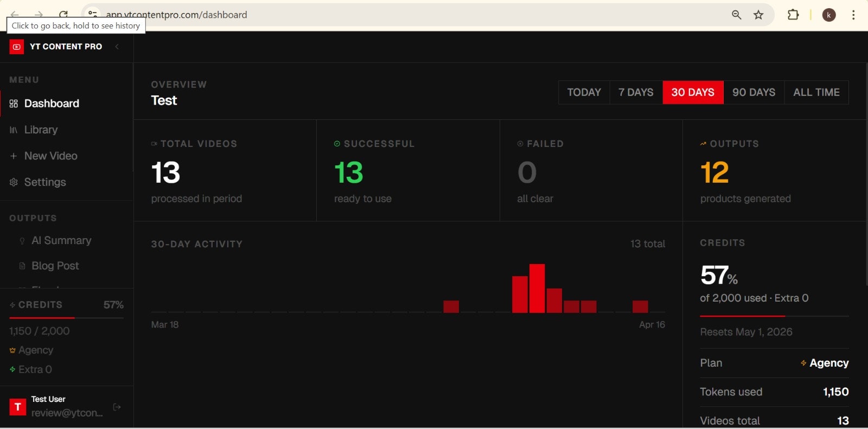Click the '1,150 / 2,000' sidebar text
Image resolution: width=868 pixels, height=429 pixels.
(x=40, y=331)
